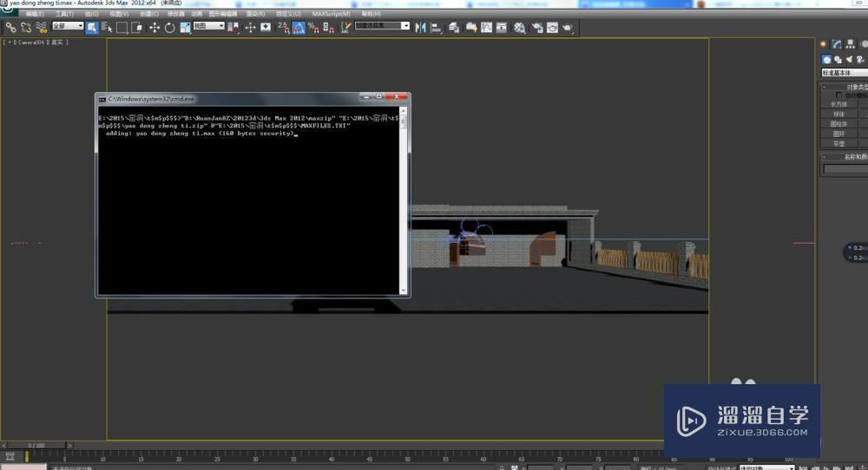Toggle the 2.5D Snaps button

click(x=283, y=28)
